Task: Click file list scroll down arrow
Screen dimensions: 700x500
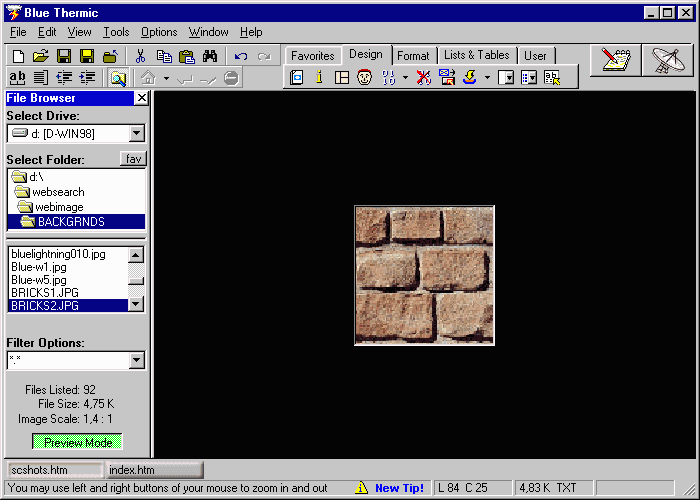Action: pos(136,304)
